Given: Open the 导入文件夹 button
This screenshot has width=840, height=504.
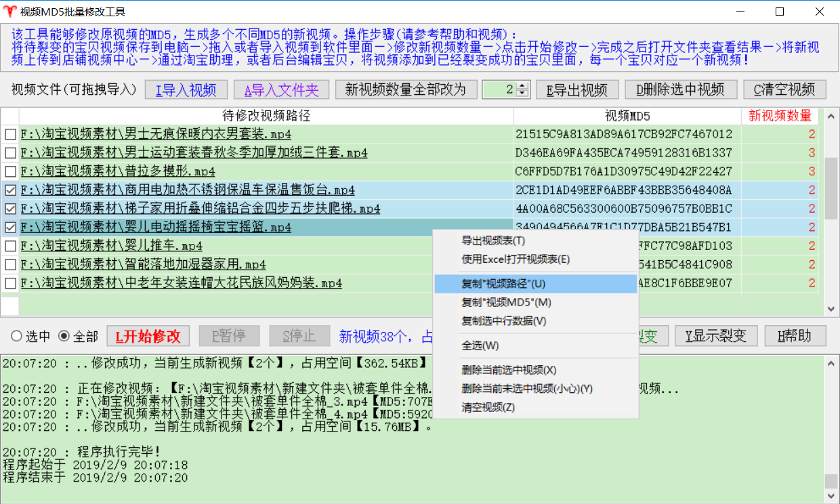Looking at the screenshot, I should 281,89.
